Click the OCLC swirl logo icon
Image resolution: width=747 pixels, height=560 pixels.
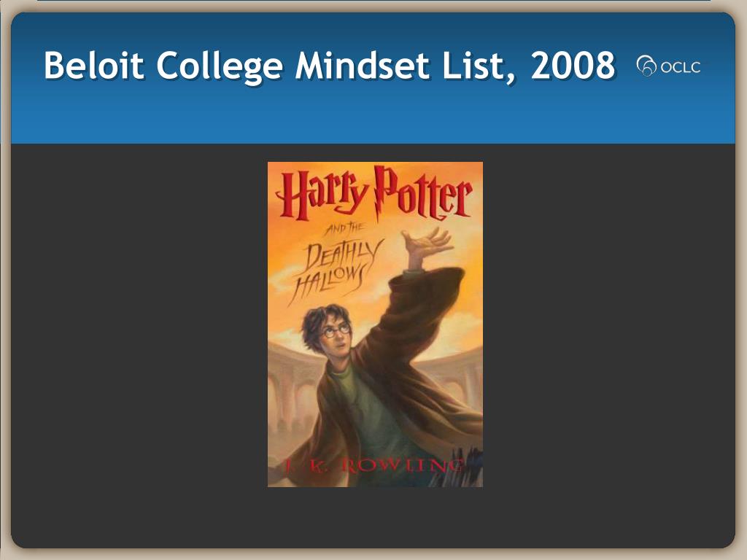(646, 66)
